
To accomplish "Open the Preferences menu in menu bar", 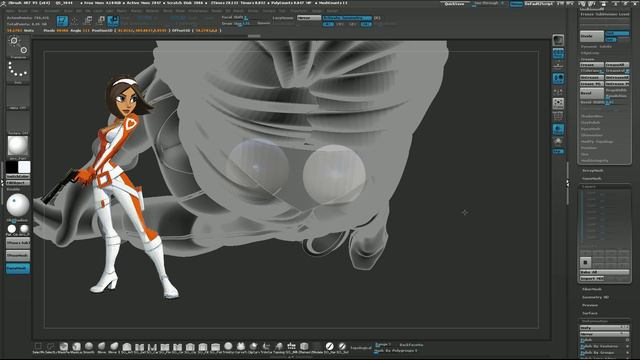I will tap(198, 11).
